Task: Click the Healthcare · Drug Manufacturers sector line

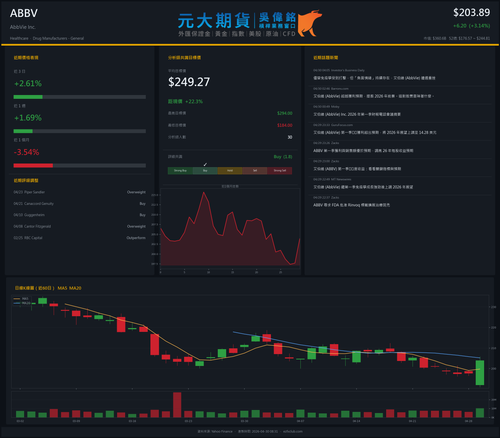Action: tap(47, 38)
